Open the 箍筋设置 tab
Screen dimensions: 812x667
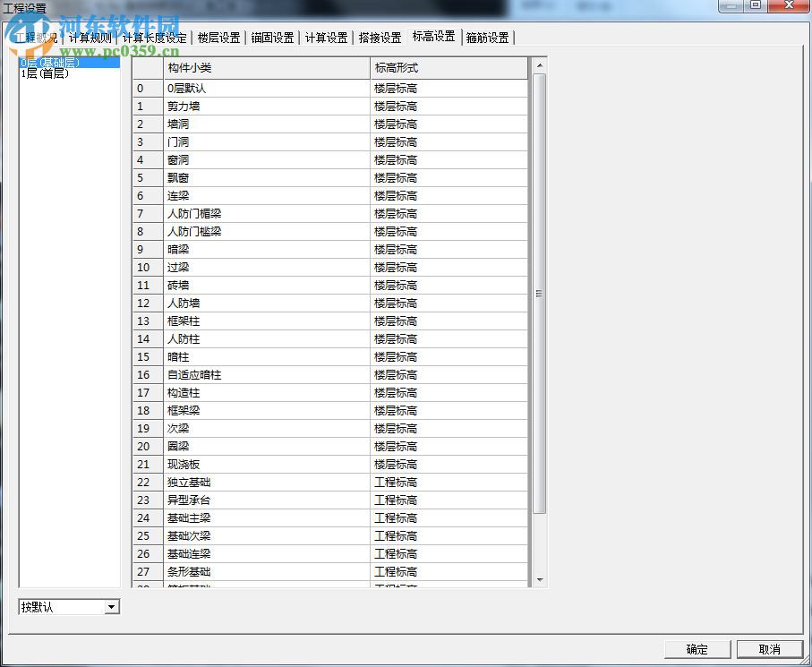point(487,38)
